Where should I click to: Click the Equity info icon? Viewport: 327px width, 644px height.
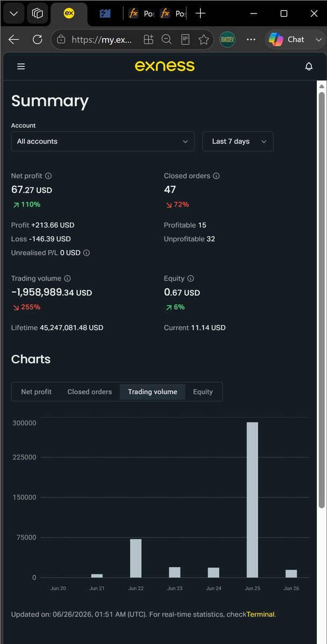coord(191,279)
